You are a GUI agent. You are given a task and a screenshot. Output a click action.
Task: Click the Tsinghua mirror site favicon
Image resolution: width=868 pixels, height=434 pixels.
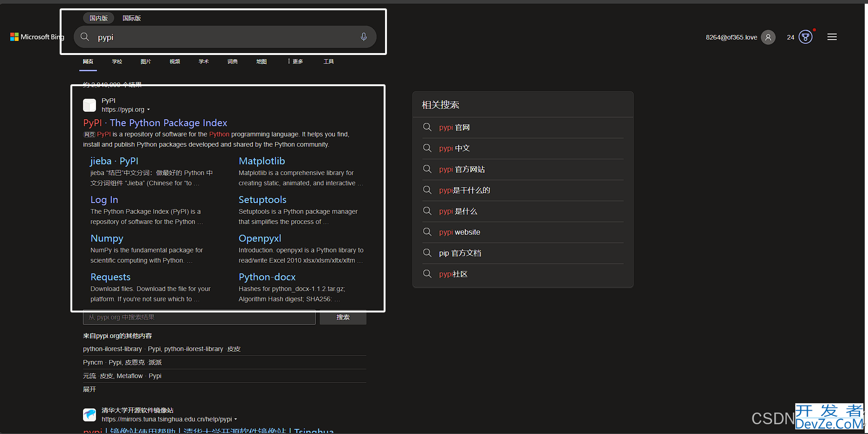[x=90, y=414]
